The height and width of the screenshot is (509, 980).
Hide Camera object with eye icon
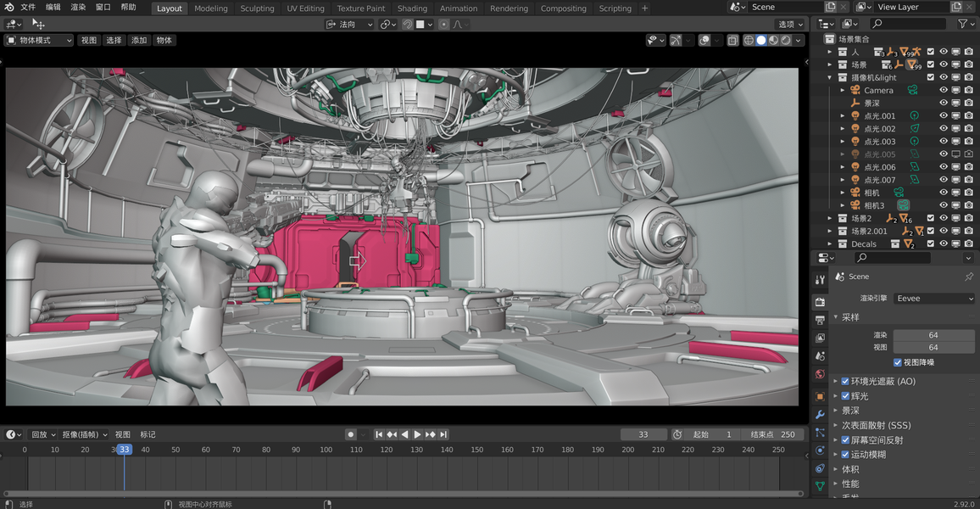pyautogui.click(x=944, y=90)
